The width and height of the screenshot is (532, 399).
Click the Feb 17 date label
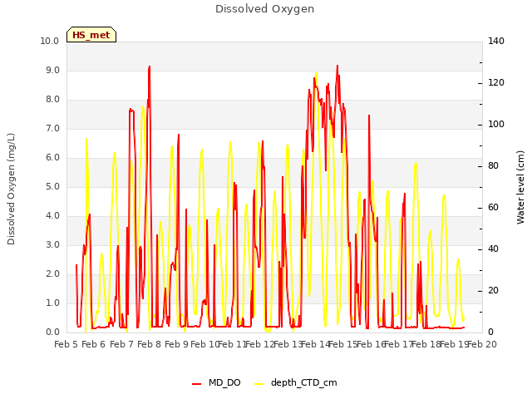[399, 345]
